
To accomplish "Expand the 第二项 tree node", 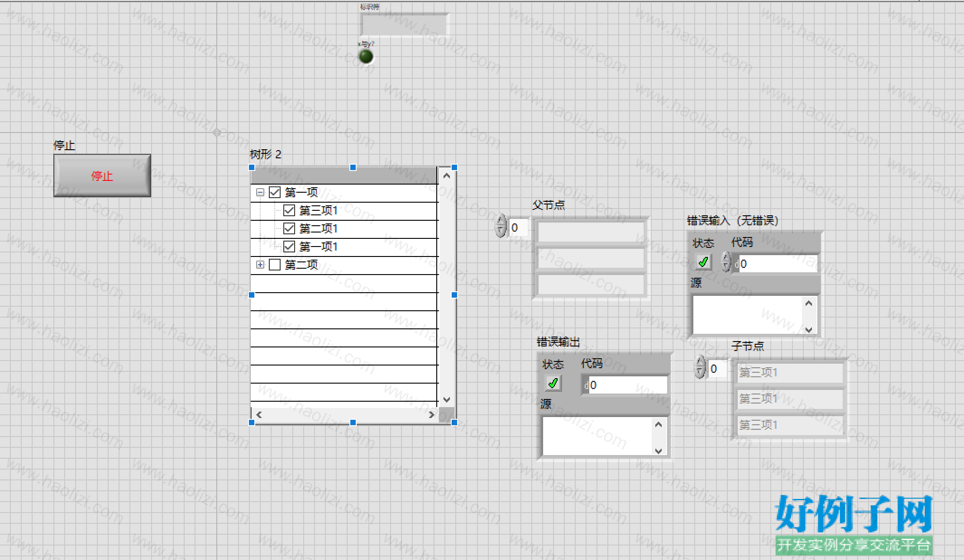I will pyautogui.click(x=260, y=265).
